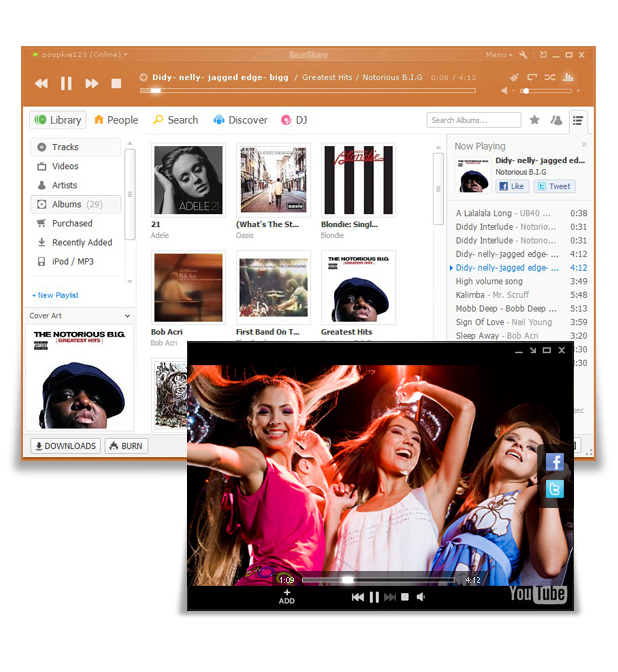Pause the video in the video player
This screenshot has width=618, height=672.
point(374,597)
